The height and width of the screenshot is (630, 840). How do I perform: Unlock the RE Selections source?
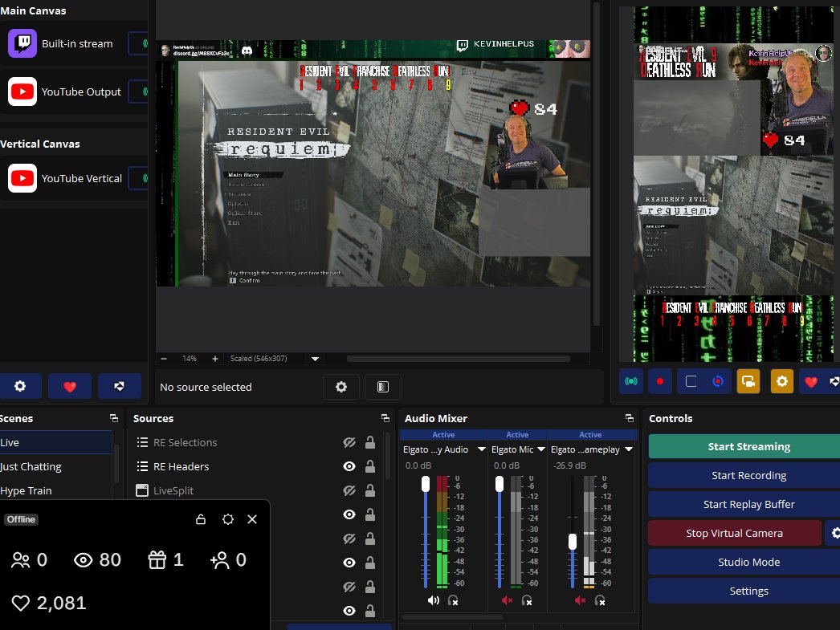pos(370,442)
